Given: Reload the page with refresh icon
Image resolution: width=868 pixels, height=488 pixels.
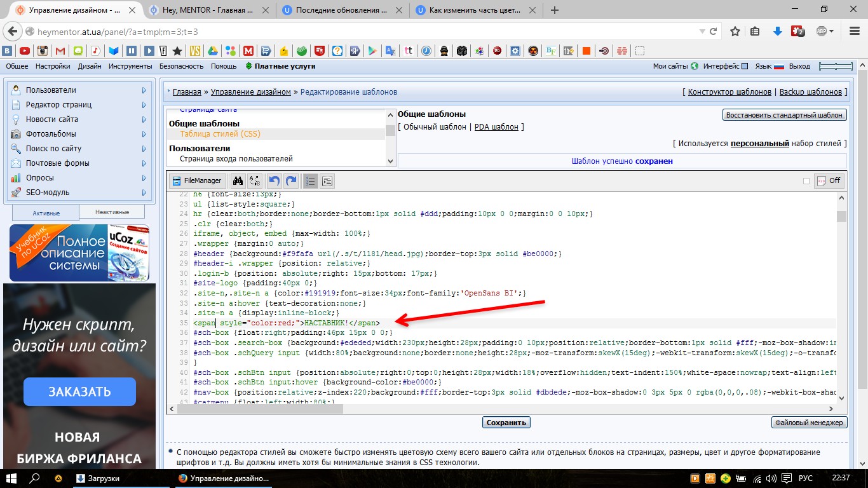Looking at the screenshot, I should click(714, 31).
